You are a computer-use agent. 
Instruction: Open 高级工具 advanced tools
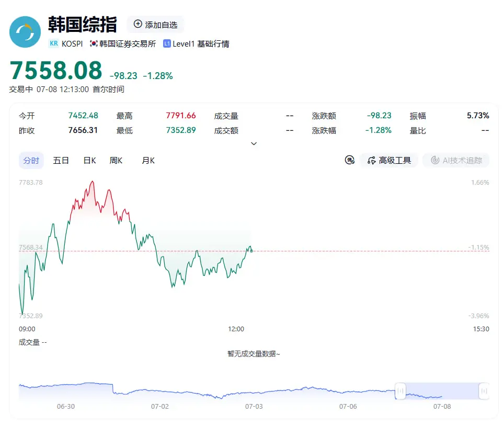[389, 160]
